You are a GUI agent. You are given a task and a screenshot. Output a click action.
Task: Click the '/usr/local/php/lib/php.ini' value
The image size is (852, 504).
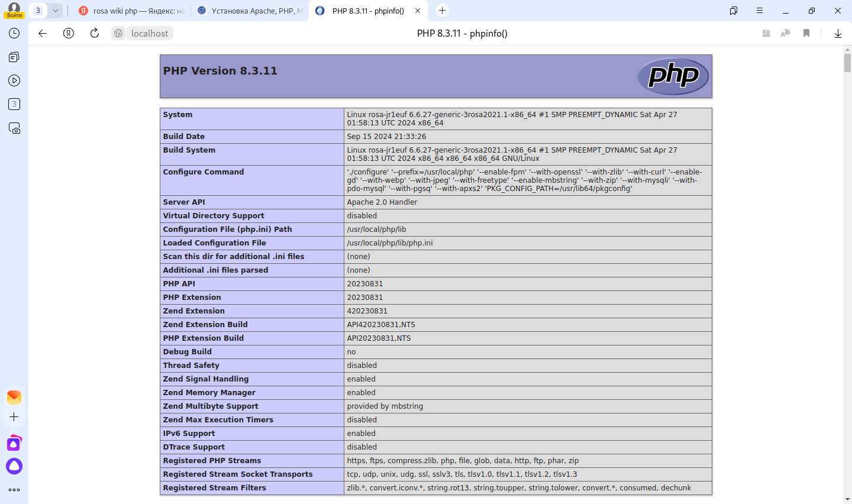click(x=390, y=243)
